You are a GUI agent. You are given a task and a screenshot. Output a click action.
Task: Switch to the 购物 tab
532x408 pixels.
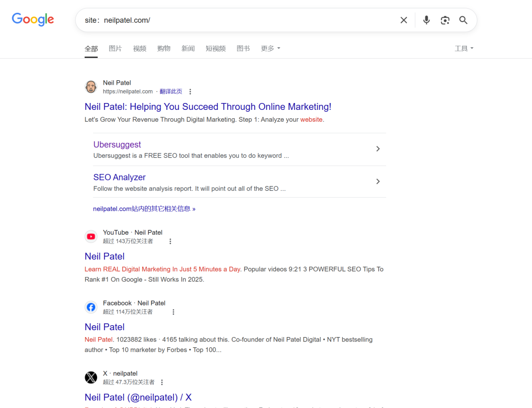click(x=164, y=49)
